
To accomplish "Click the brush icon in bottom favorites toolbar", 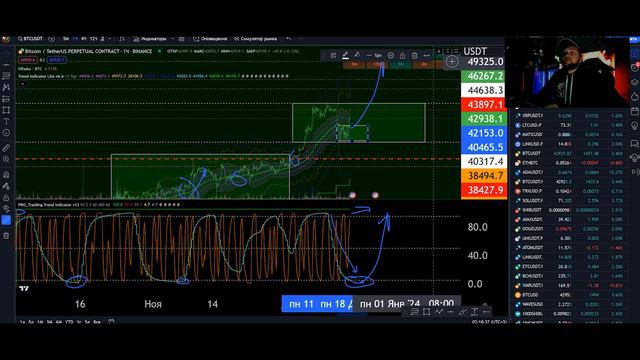I will pos(462,312).
